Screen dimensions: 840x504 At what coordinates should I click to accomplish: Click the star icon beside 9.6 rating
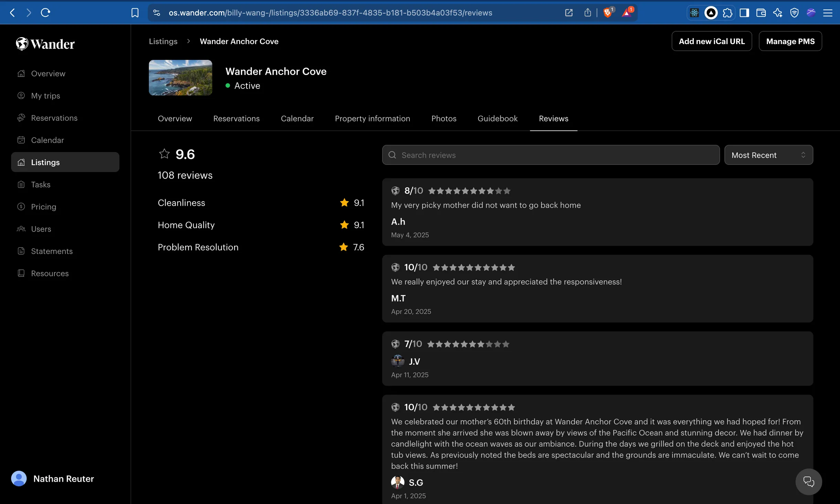(164, 154)
